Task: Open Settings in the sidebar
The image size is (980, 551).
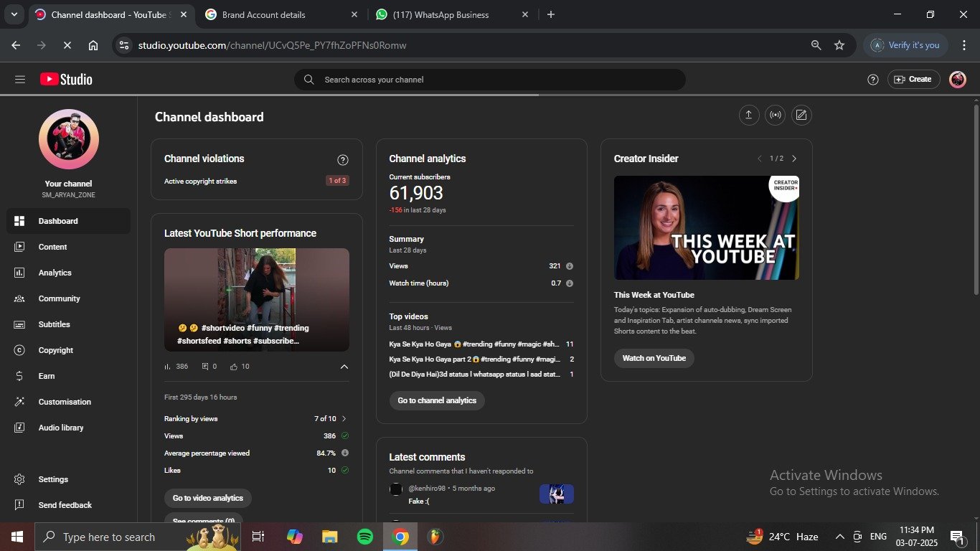Action: pos(68,479)
